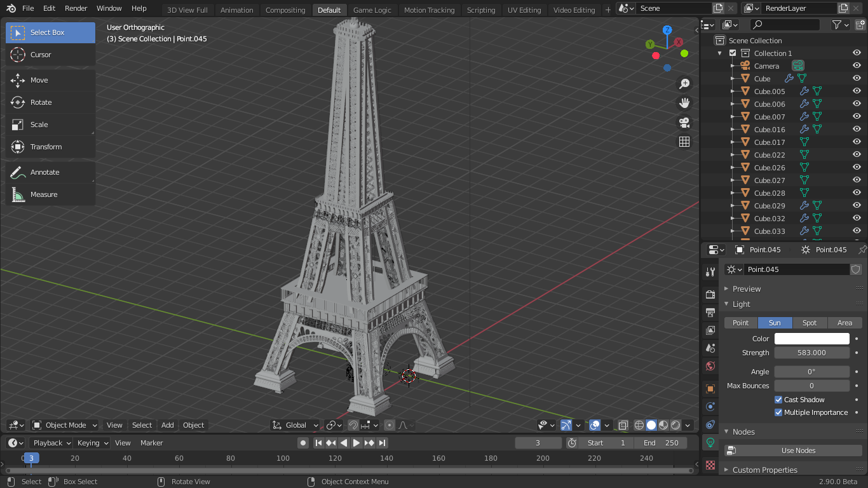Image resolution: width=868 pixels, height=488 pixels.
Task: Open the Global transform orientation dropdown
Action: (x=295, y=425)
